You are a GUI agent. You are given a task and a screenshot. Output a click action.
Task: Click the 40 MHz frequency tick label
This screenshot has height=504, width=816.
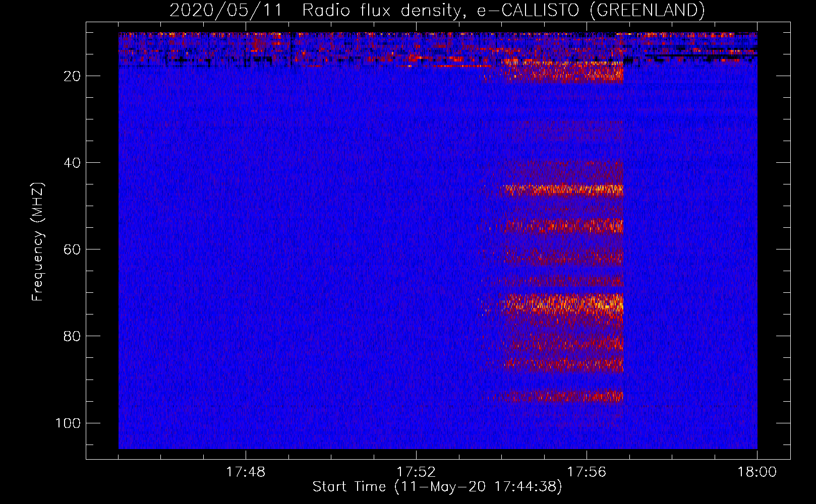tap(73, 163)
